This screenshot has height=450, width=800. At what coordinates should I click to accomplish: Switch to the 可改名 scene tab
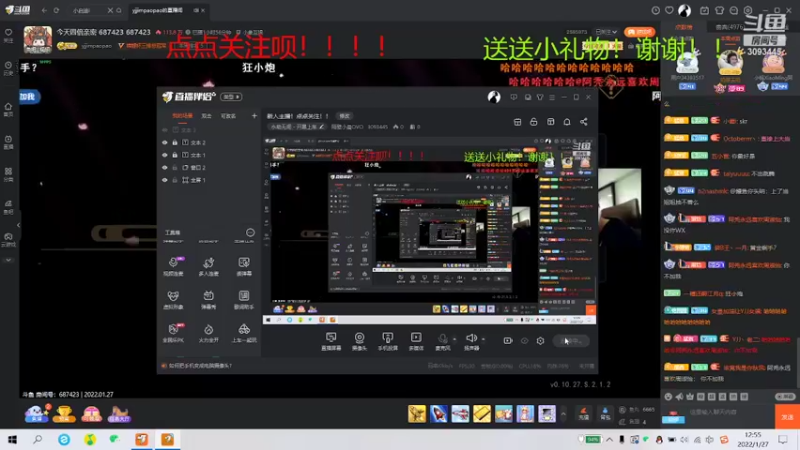228,116
